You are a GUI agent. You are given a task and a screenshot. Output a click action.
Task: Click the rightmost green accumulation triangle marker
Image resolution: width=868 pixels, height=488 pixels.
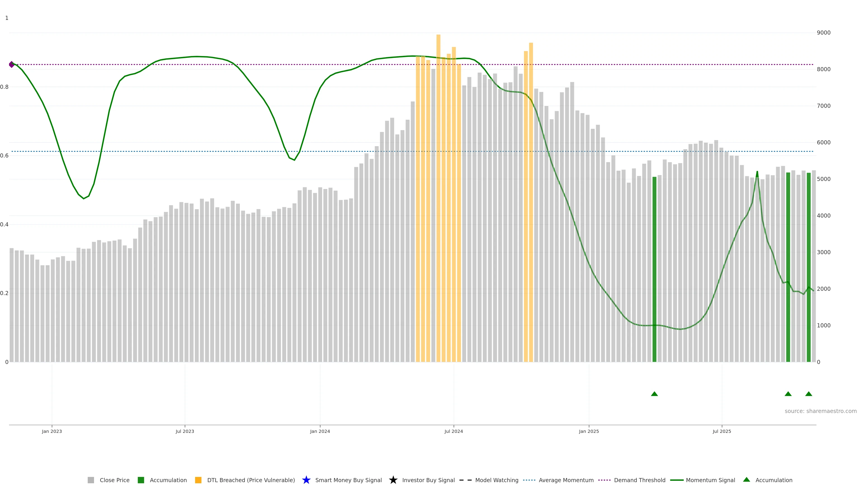point(808,394)
